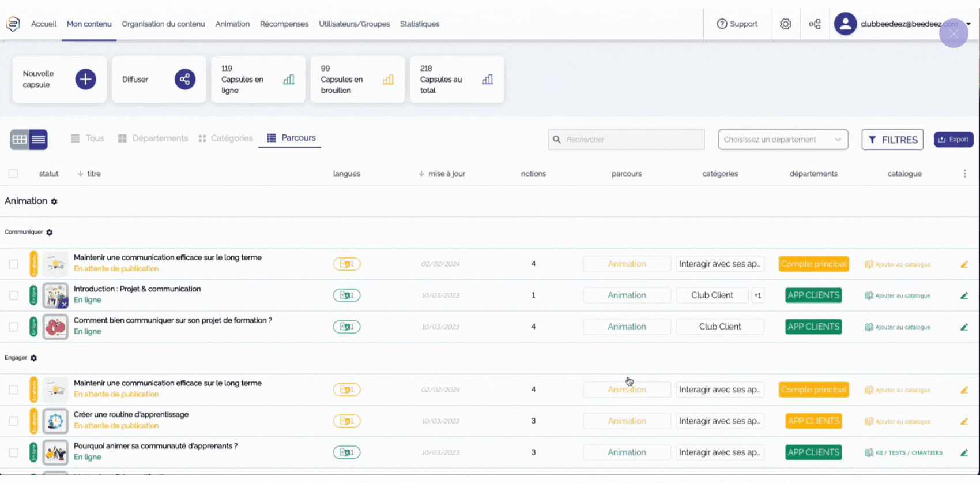Open Animation parcours gear settings

click(54, 201)
